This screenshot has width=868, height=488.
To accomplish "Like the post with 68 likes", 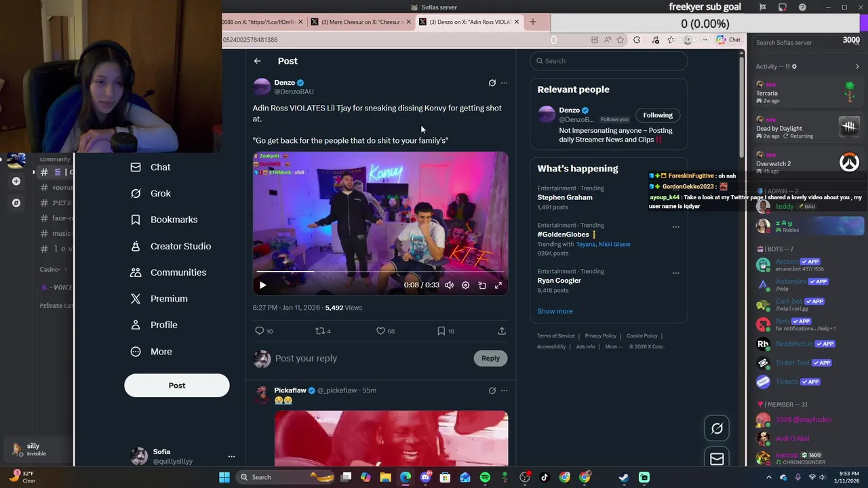I will [380, 331].
